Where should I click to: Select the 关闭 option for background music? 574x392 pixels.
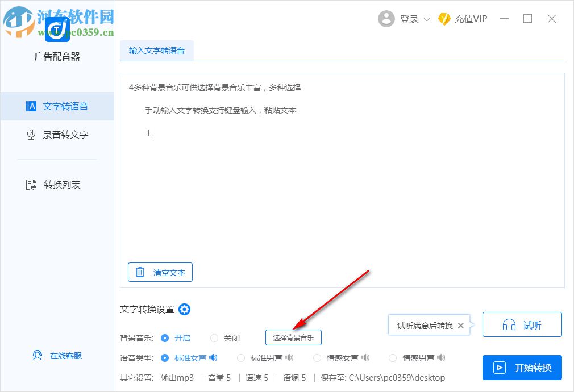coord(214,337)
